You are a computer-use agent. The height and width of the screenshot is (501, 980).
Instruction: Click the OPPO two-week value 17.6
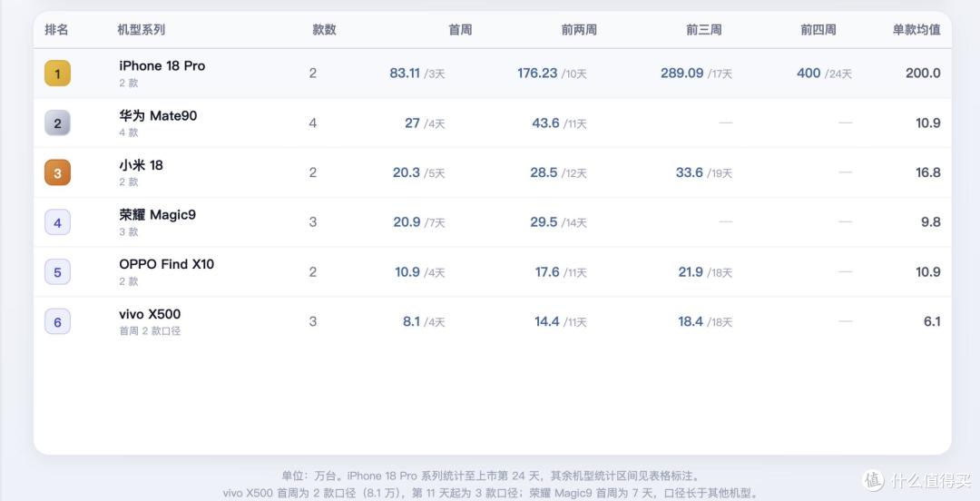pos(547,272)
